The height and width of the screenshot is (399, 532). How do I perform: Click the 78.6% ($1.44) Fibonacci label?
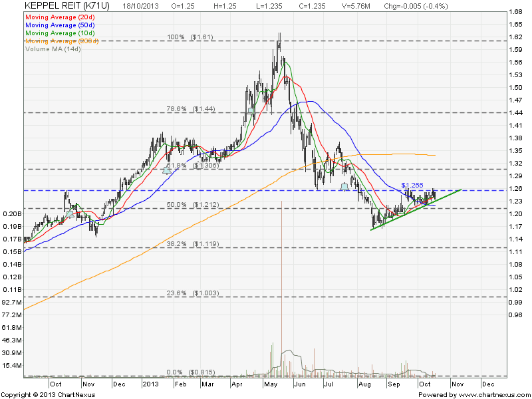[191, 109]
